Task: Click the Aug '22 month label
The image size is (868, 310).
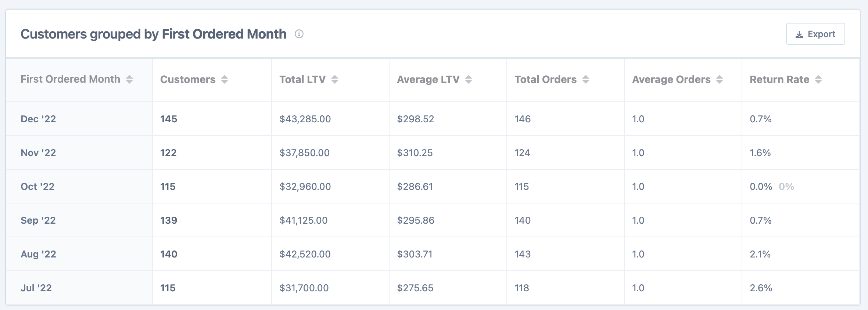Action: click(38, 254)
